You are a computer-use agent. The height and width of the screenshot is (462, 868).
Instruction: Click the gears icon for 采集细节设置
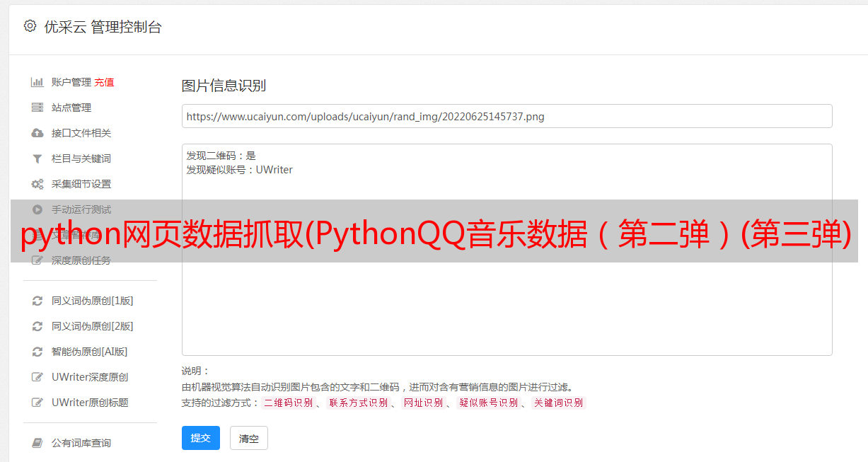pyautogui.click(x=37, y=184)
